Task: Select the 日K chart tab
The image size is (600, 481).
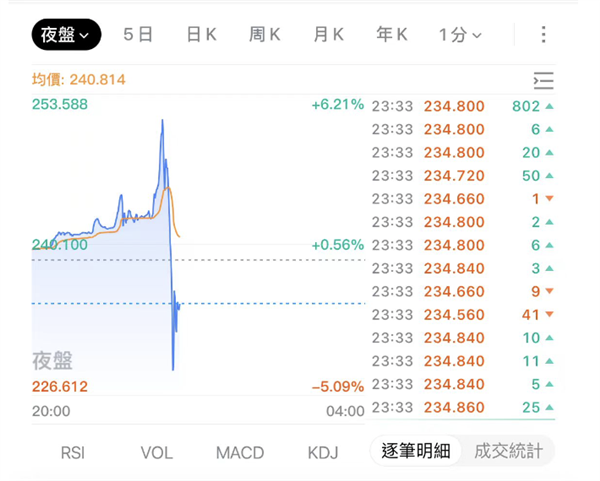Action: 201,35
